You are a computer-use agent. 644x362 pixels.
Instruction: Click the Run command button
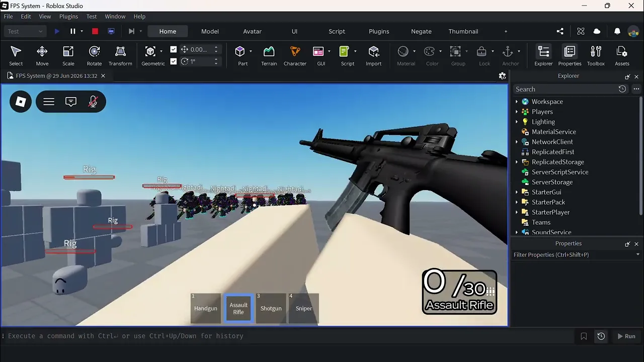tap(626, 336)
